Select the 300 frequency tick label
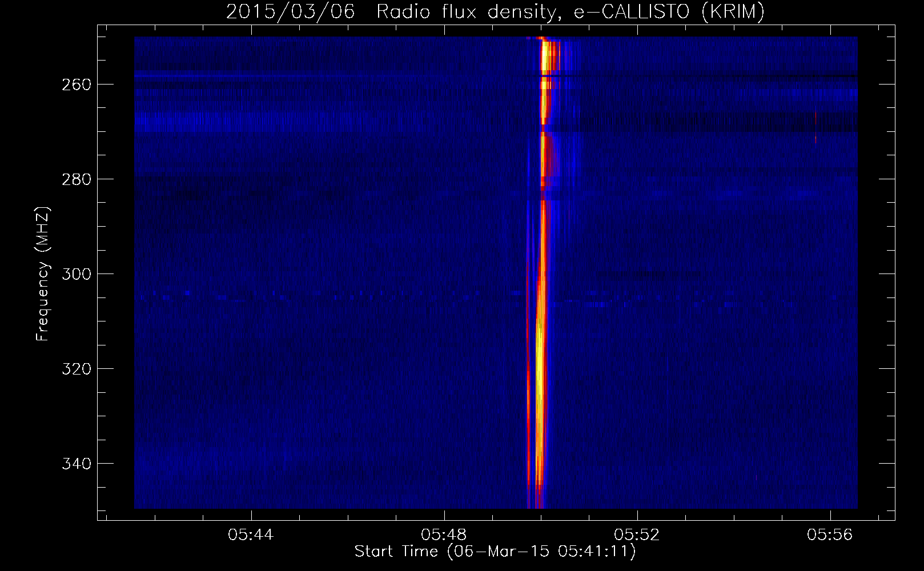Screen dimensions: 924x571 pyautogui.click(x=77, y=274)
